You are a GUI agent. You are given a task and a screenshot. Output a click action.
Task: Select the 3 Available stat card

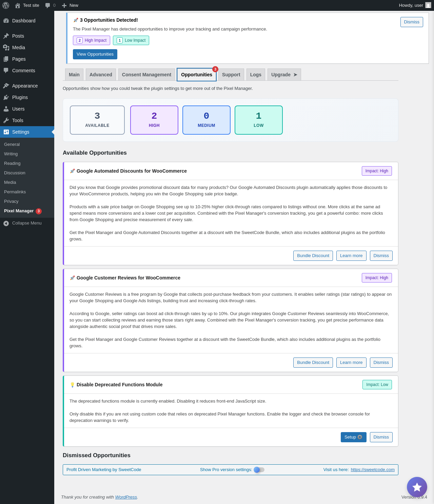tap(97, 120)
